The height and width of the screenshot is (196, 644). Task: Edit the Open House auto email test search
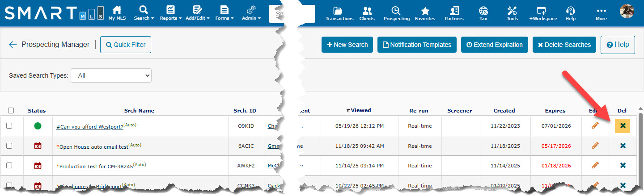pos(595,146)
